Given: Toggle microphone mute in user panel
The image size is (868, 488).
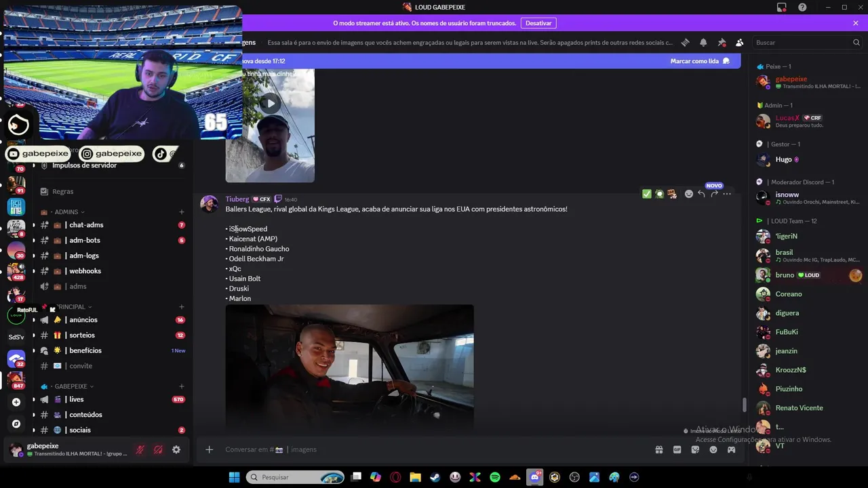Looking at the screenshot, I should tap(140, 449).
